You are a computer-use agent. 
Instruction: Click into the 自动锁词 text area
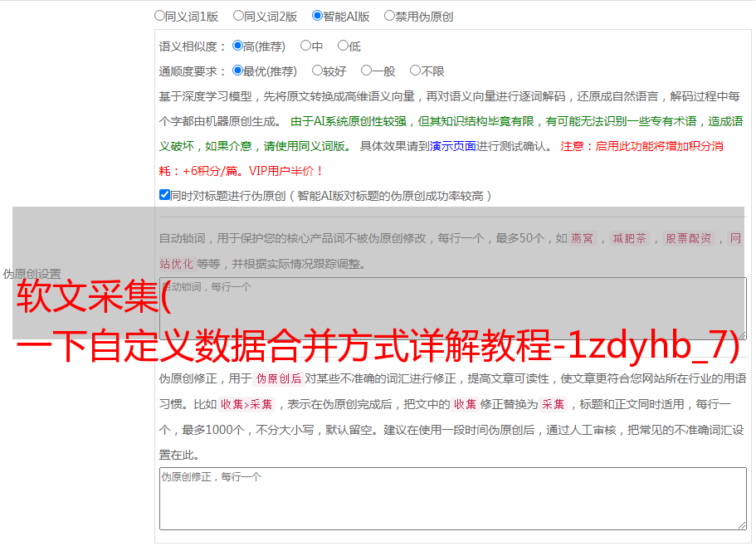pos(453,308)
